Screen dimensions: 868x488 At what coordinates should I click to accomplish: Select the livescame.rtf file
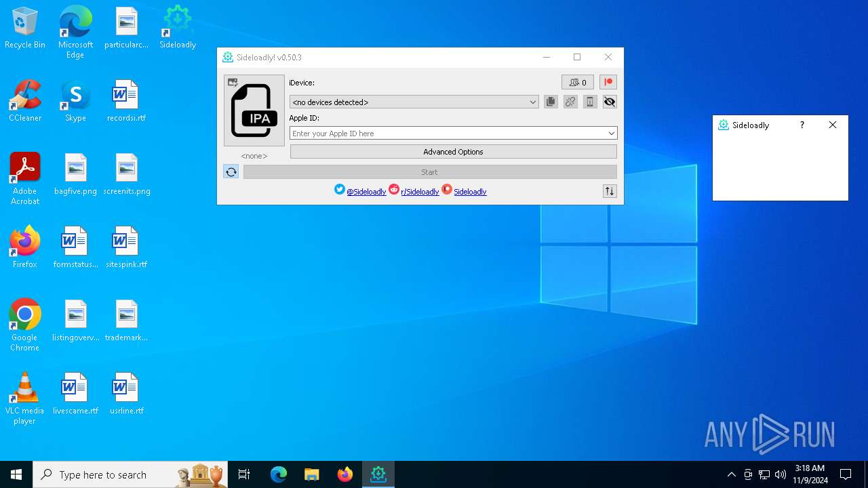pos(75,394)
